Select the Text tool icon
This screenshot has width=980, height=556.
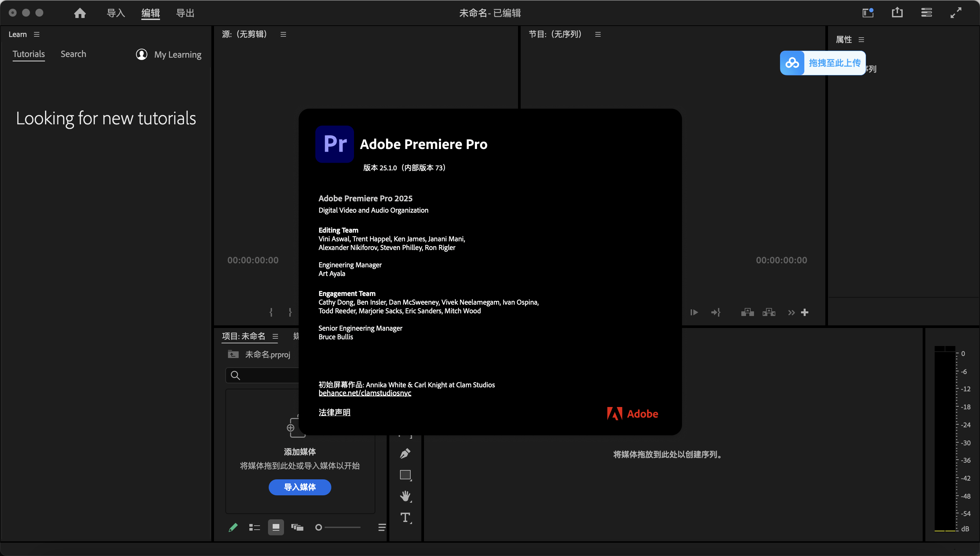405,518
